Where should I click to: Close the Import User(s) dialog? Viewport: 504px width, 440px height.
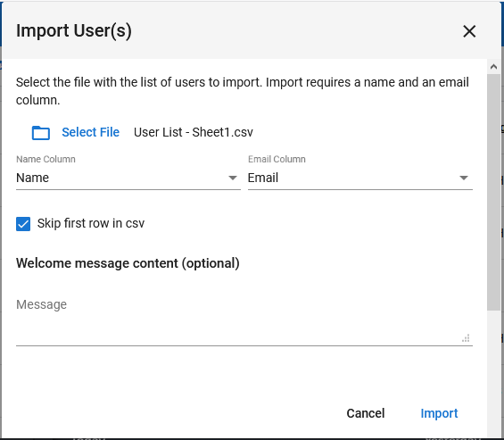pyautogui.click(x=469, y=31)
